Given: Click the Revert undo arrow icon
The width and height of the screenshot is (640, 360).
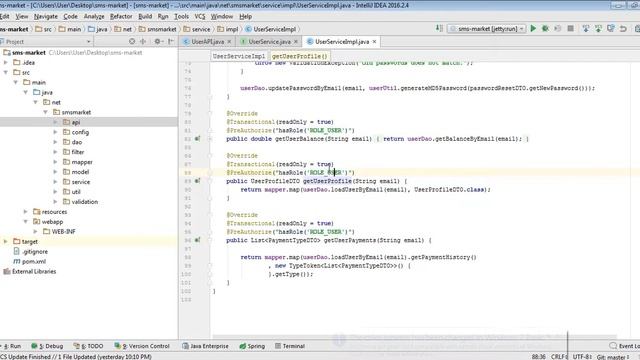Looking at the screenshot, I should (x=623, y=29).
